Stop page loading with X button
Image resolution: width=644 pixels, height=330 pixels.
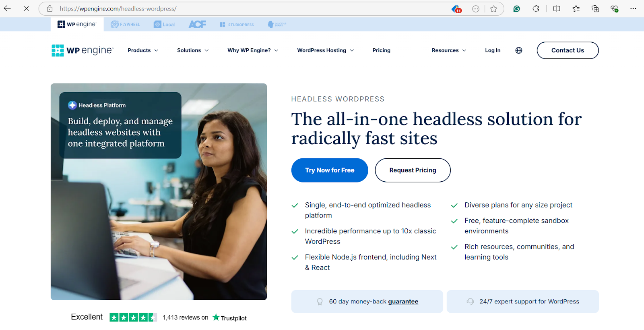(26, 8)
